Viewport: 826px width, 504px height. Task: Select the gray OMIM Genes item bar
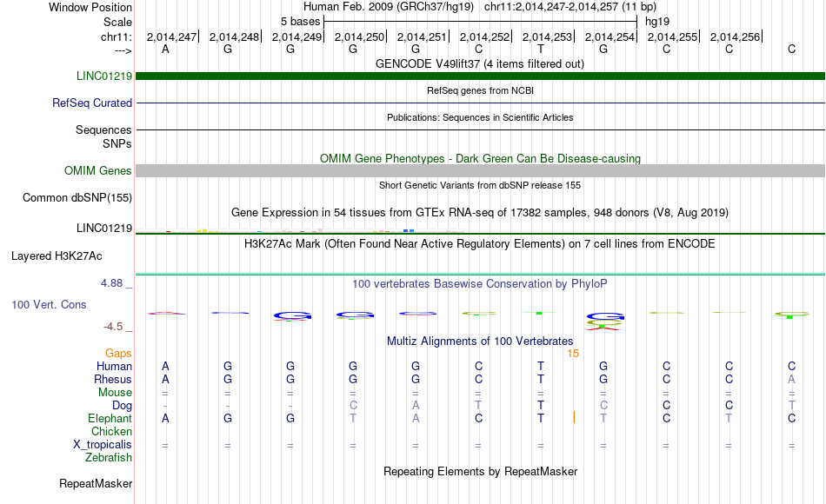480,170
